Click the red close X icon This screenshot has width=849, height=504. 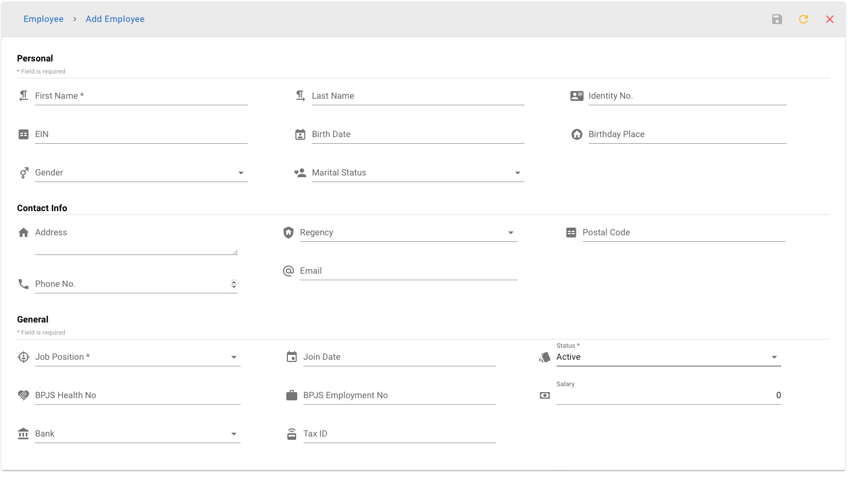tap(829, 19)
